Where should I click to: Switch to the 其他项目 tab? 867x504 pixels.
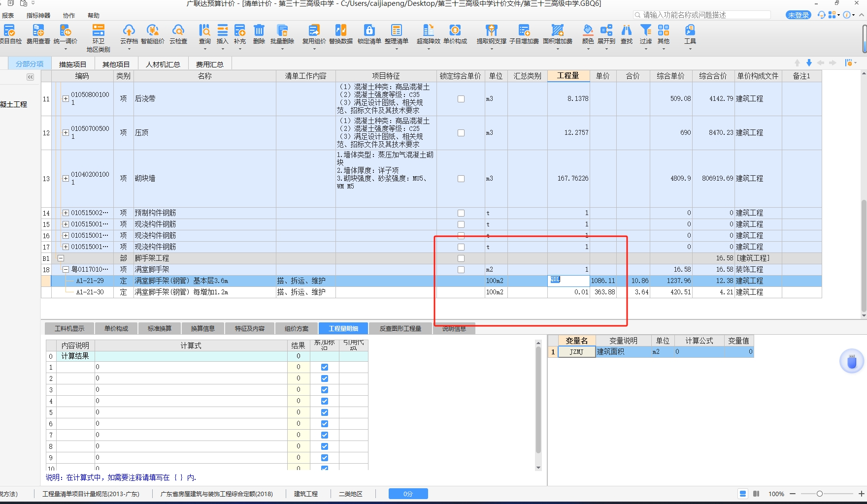point(116,64)
